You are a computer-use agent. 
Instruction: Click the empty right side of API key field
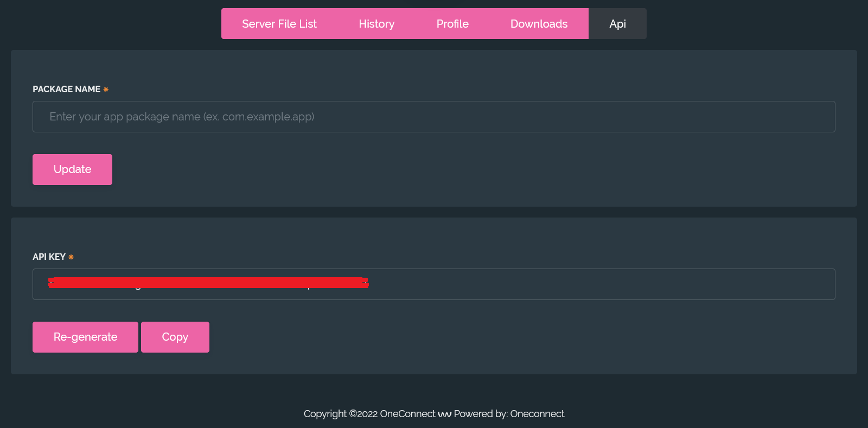597,284
